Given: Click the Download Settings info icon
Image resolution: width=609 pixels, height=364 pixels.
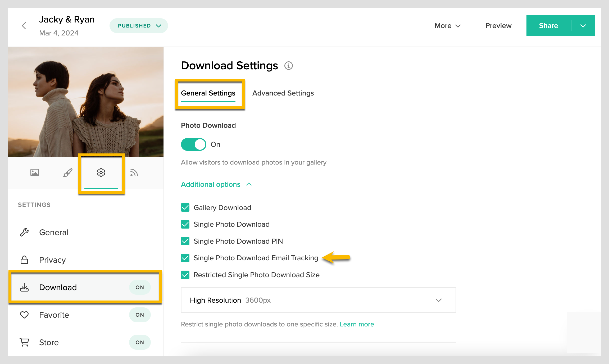Looking at the screenshot, I should pyautogui.click(x=288, y=66).
